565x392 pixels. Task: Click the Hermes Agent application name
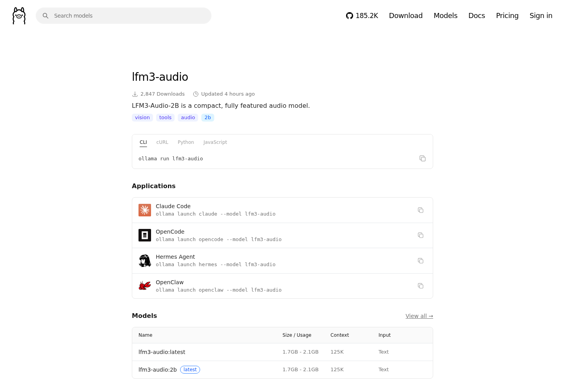click(x=175, y=257)
